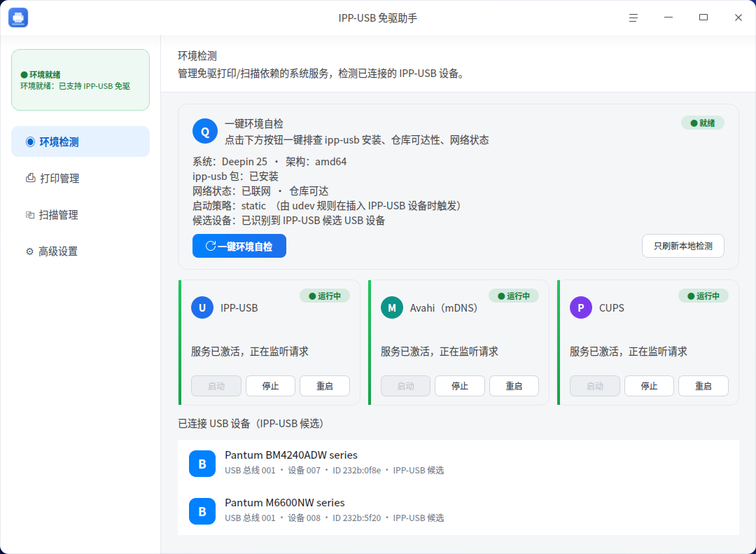Viewport: 756px width, 554px height.
Task: Click the ID 232b:5f20 device details line
Action: point(334,518)
